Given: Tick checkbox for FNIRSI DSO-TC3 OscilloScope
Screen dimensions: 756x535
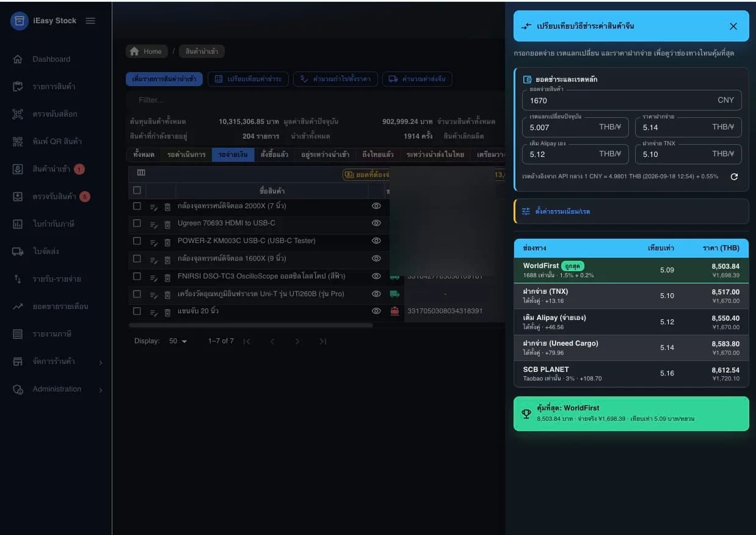Looking at the screenshot, I should click(137, 276).
